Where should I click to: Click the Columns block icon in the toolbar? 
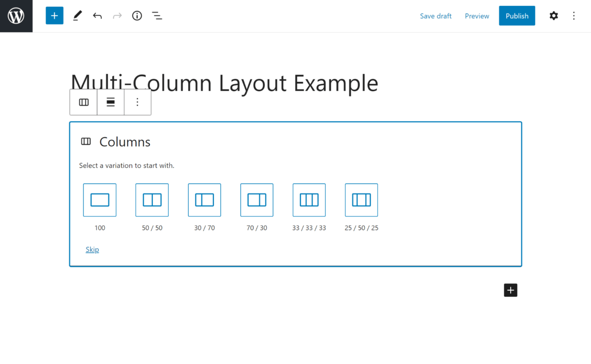pyautogui.click(x=83, y=102)
